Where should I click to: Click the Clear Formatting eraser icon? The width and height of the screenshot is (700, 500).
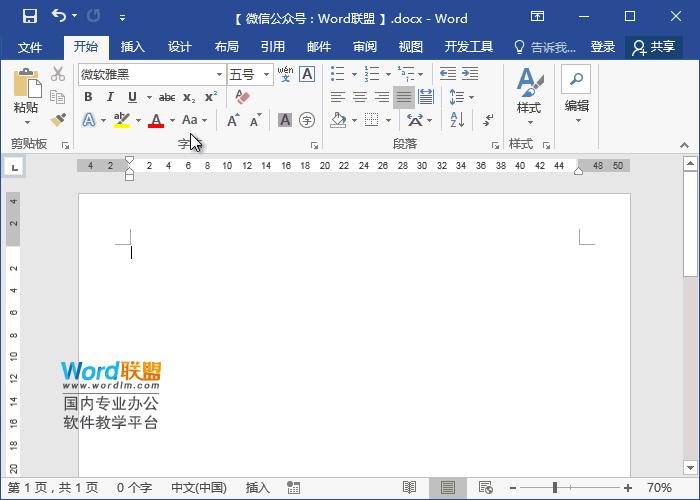click(242, 97)
